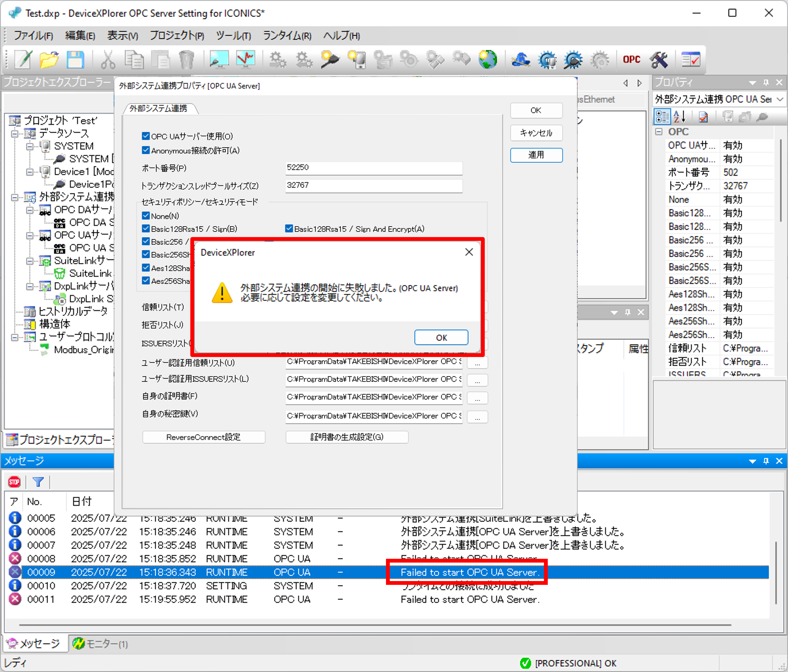Click the red OPC toolbar icon
This screenshot has width=788, height=672.
coord(631,60)
